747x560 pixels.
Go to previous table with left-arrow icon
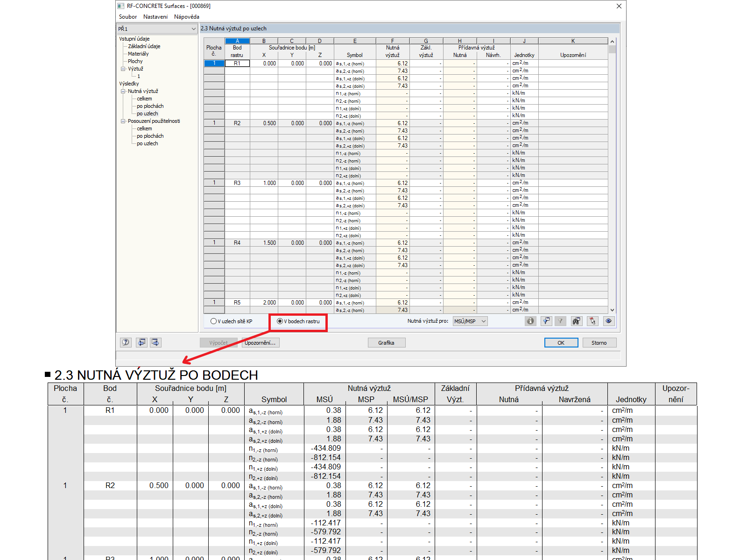coord(141,342)
